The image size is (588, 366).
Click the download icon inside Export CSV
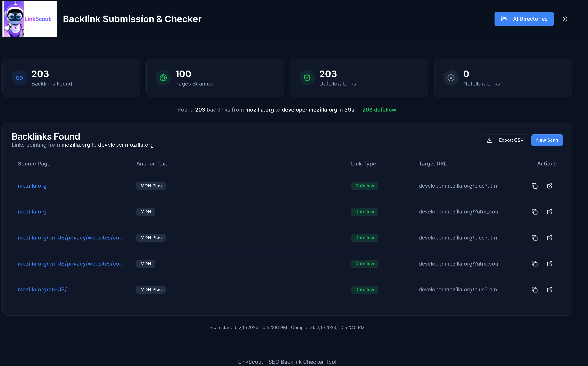[x=490, y=140]
